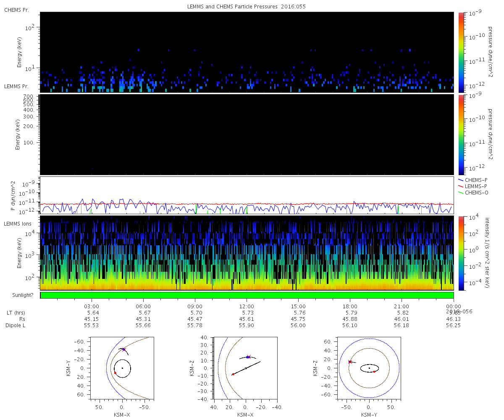Click the 12:00 time axis tick label
This screenshot has height=420, width=504.
click(247, 306)
